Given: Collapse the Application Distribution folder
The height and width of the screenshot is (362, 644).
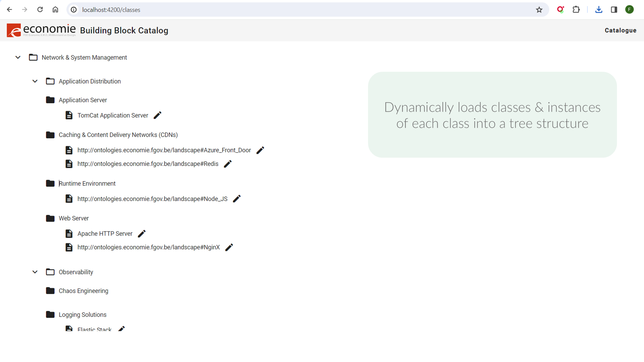Looking at the screenshot, I should click(x=35, y=81).
